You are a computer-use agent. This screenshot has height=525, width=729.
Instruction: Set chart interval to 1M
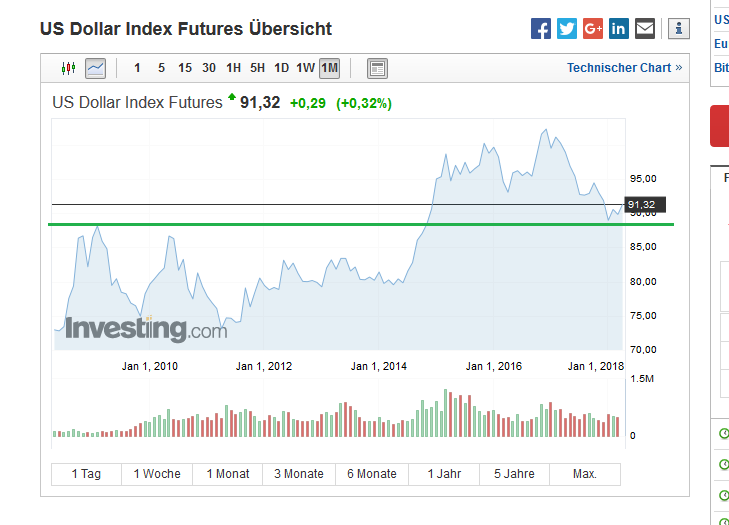pos(330,68)
